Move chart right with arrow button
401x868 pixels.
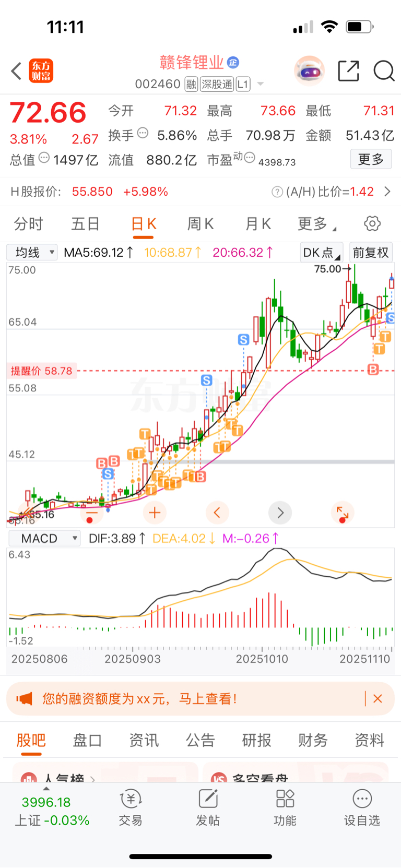[x=280, y=513]
